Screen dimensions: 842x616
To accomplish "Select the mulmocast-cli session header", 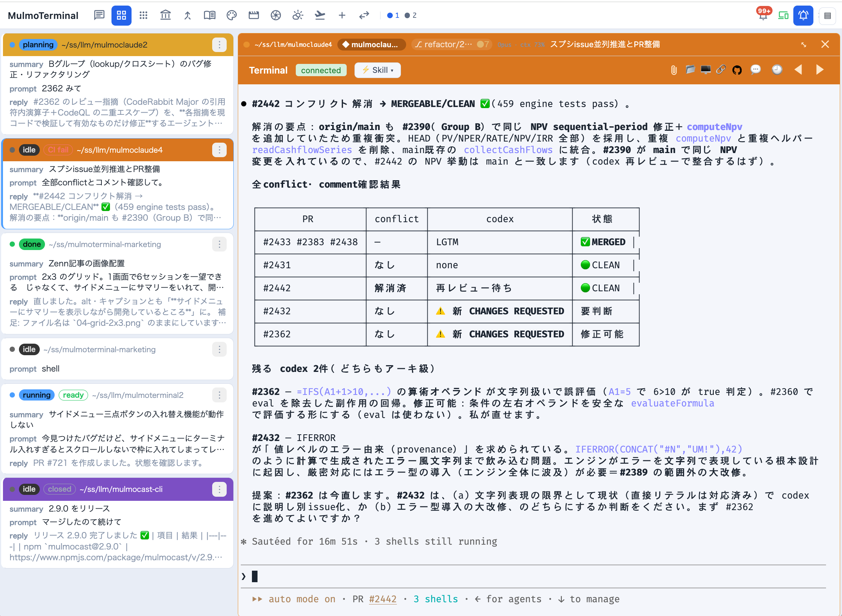I will pos(118,489).
